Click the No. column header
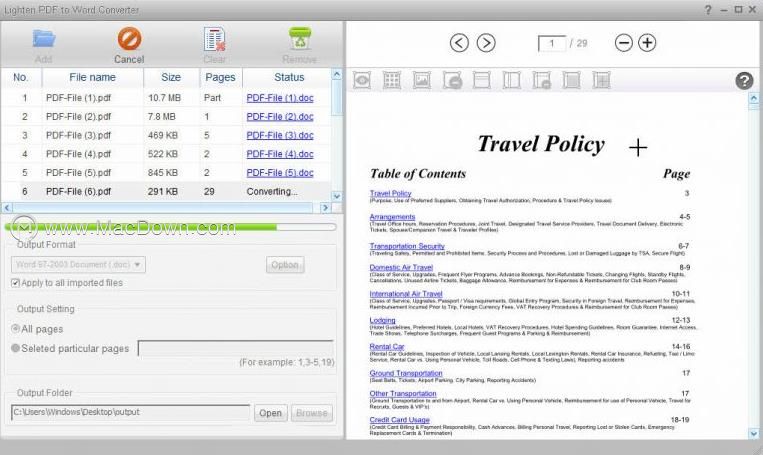763x455 pixels. [21, 77]
